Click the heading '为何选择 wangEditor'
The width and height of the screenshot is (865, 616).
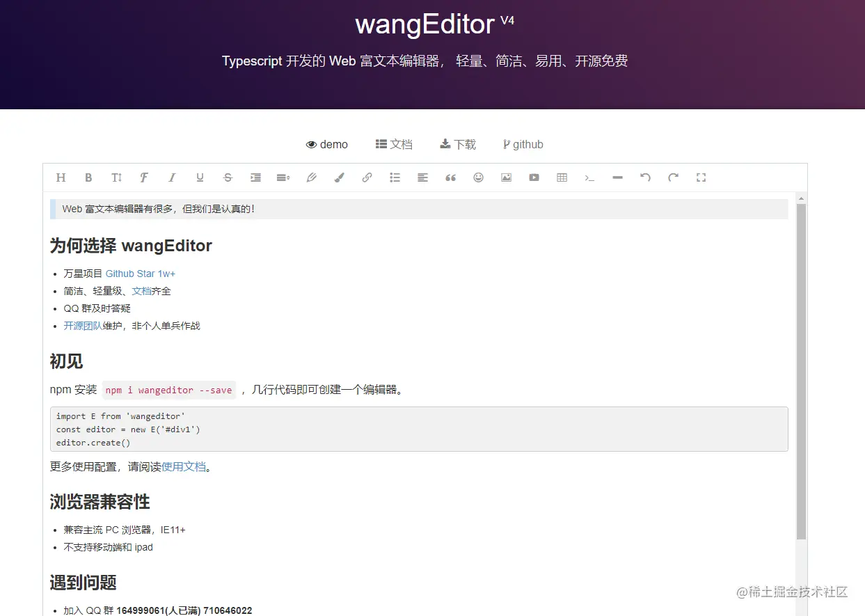(131, 245)
